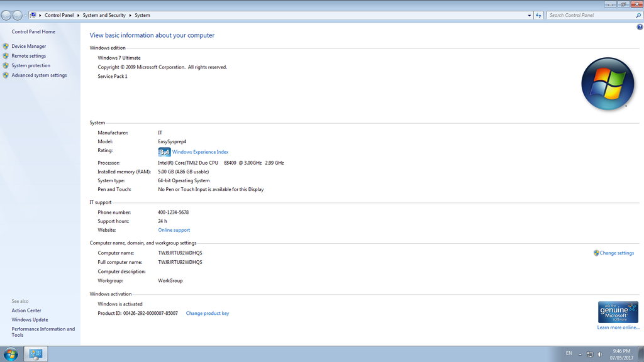Viewport: 644px width, 362px height.
Task: Click the Forward navigation arrow
Action: point(17,16)
